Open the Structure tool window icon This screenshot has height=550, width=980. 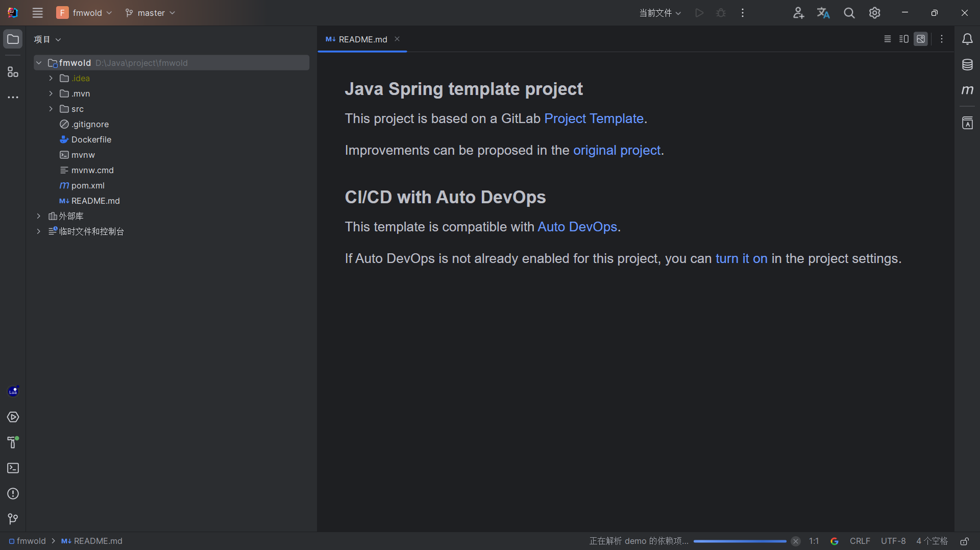13,72
